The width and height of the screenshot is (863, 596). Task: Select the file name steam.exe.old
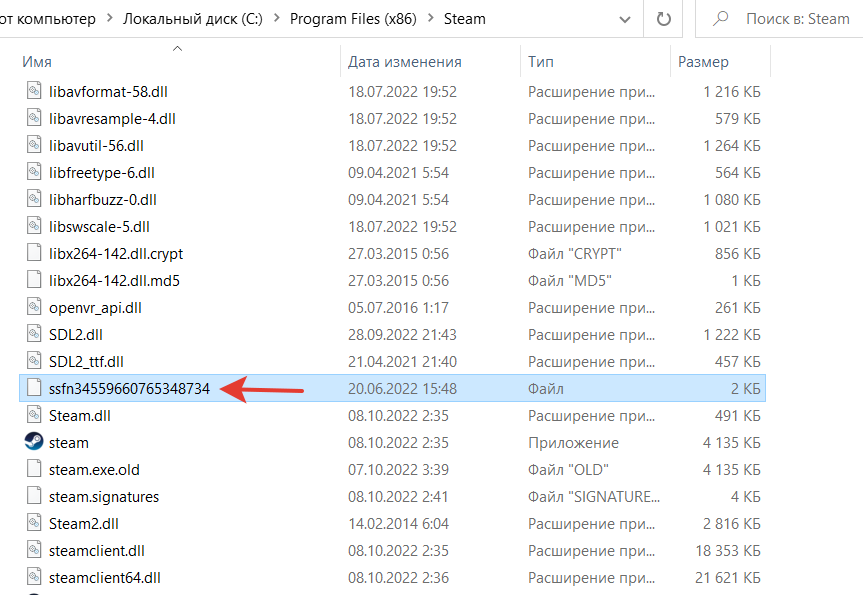tap(94, 469)
